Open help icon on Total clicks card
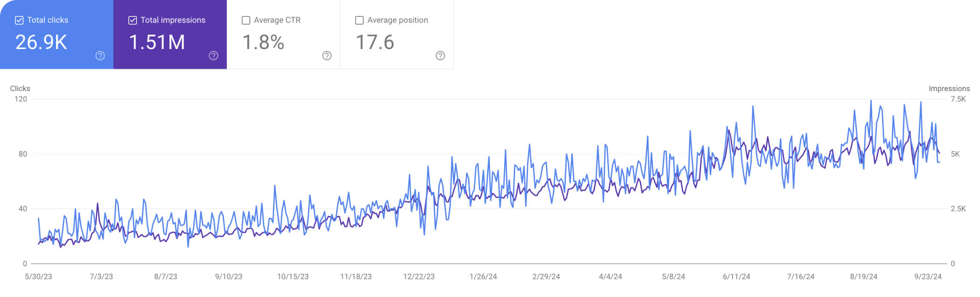The width and height of the screenshot is (980, 297). (x=100, y=56)
